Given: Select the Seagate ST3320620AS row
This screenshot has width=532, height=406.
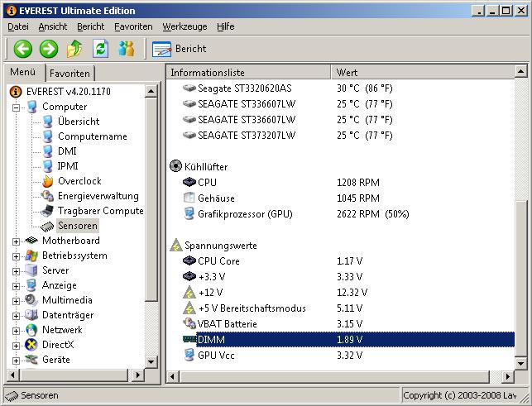Looking at the screenshot, I should click(340, 88).
